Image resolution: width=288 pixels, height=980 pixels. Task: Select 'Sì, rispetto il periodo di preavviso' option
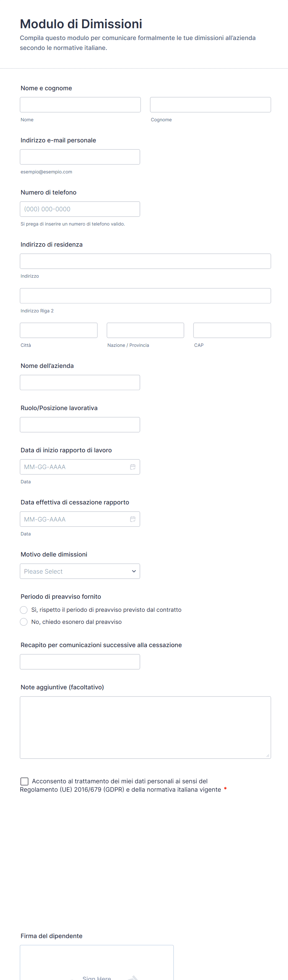click(24, 610)
